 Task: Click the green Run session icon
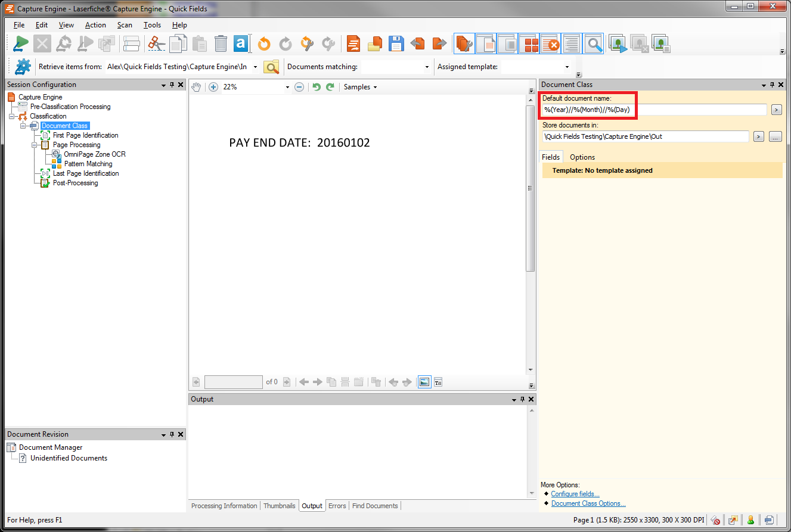point(21,43)
